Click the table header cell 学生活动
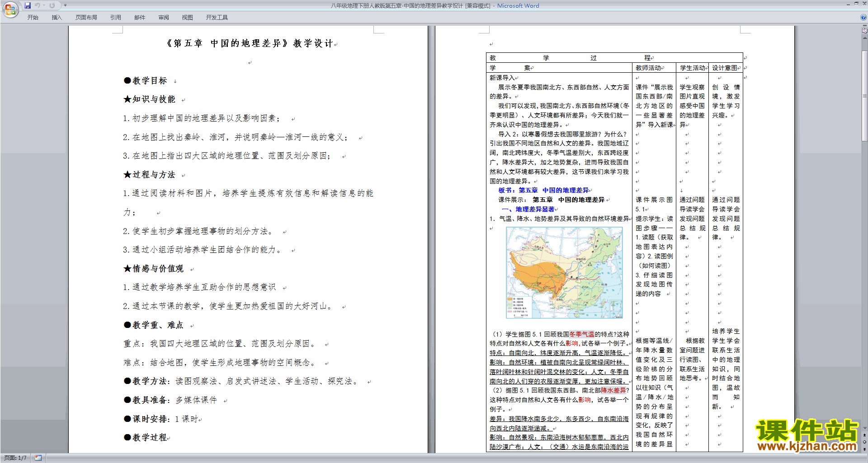This screenshot has width=868, height=463. pyautogui.click(x=693, y=68)
